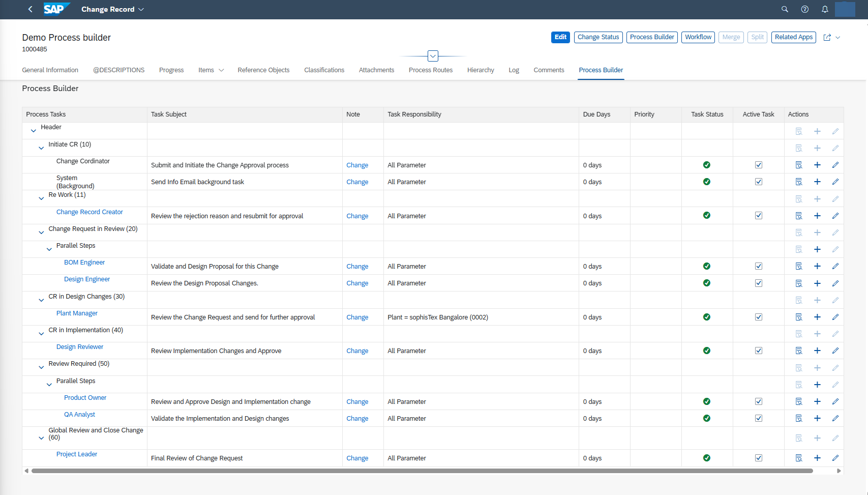Toggle Active Task checkbox for Design Engineer

coord(759,283)
